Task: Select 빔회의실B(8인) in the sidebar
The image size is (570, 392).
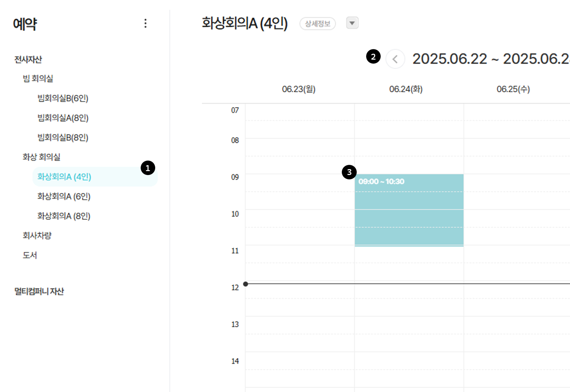Action: point(63,137)
